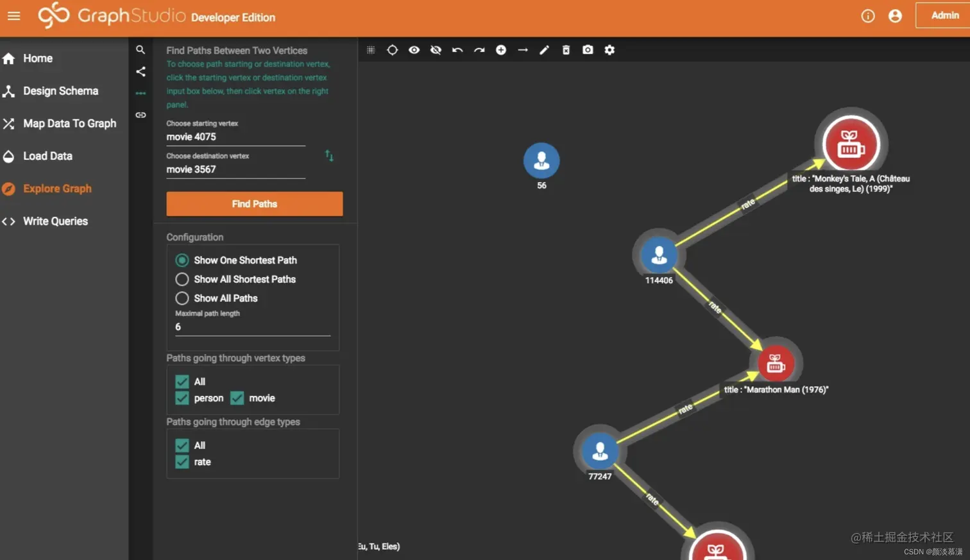Screen dimensions: 970x560
Task: Toggle All vertex types checkbox
Action: [182, 382]
